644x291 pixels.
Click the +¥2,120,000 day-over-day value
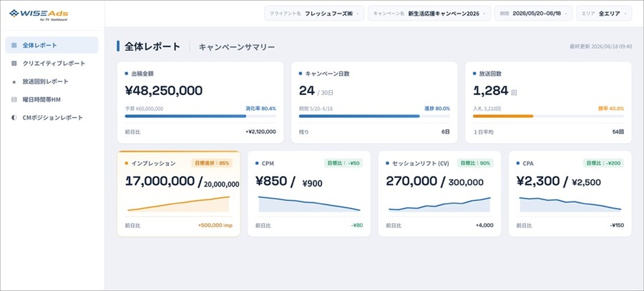tap(260, 132)
